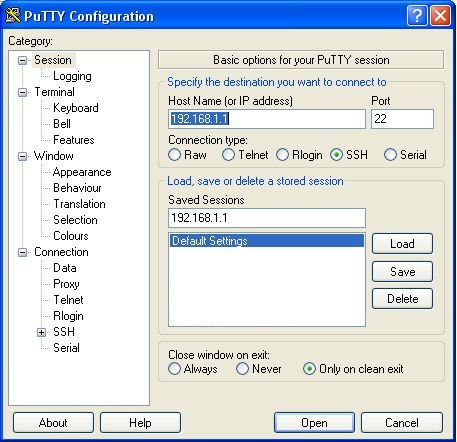
Task: Select the SSH category in tree
Action: click(x=64, y=332)
